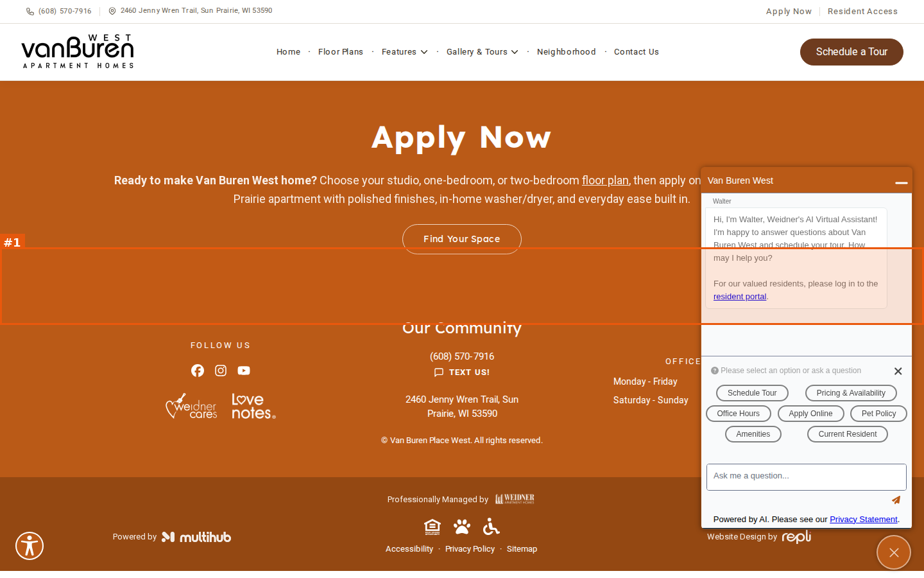The width and height of the screenshot is (924, 578).
Task: Open the chat Privacy Statement link
Action: coord(864,520)
